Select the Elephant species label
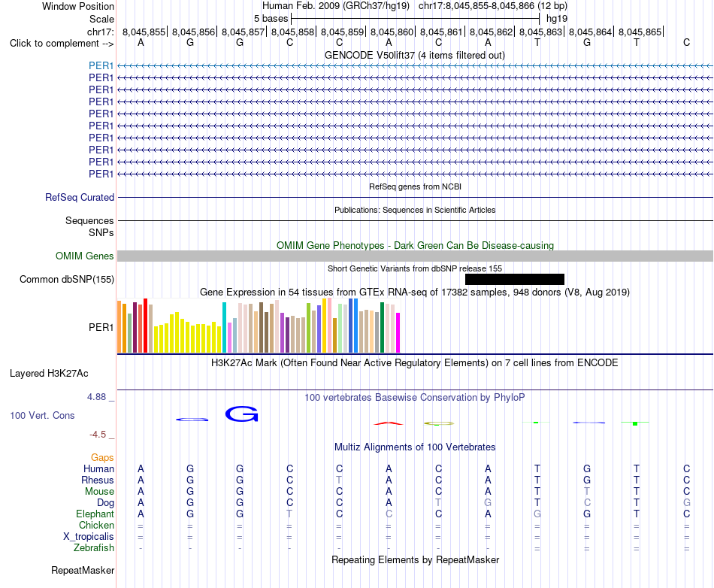Viewport: 714px width, 588px height. (x=95, y=514)
